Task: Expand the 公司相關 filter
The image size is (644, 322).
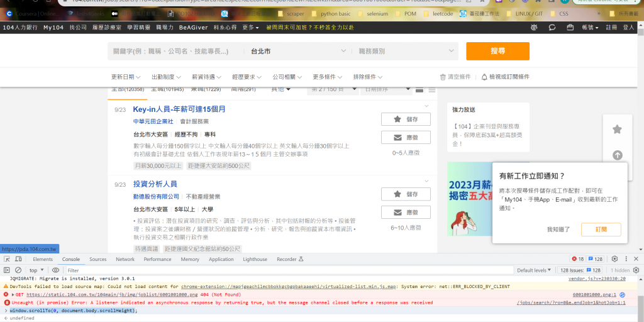Action: point(287,77)
